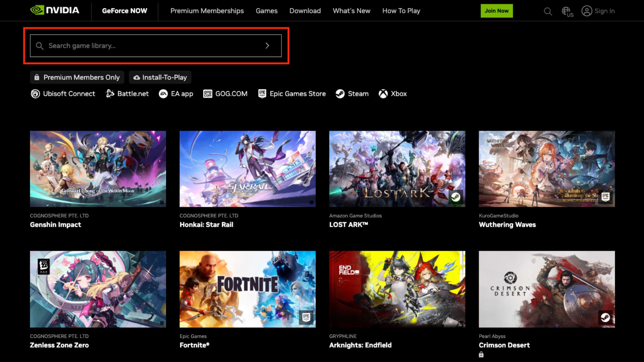Open What's New in the nav bar
Screen dimensions: 644x362
click(x=352, y=11)
